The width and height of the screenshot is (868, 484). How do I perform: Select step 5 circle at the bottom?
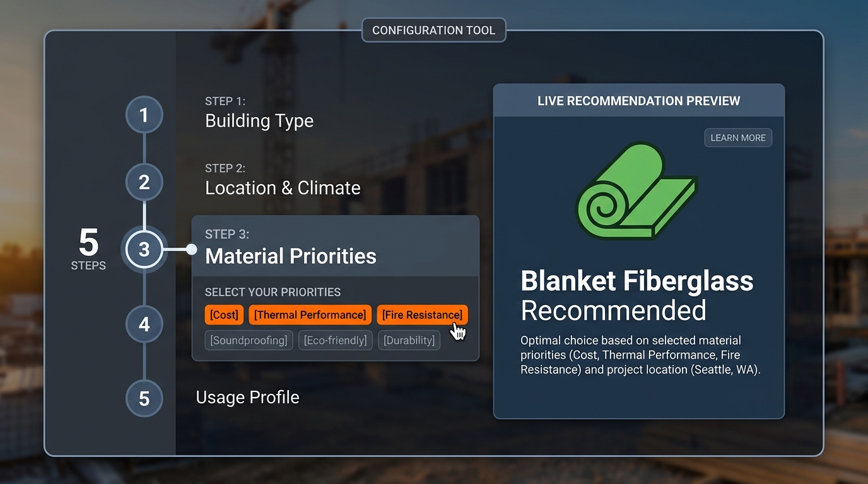coord(144,398)
